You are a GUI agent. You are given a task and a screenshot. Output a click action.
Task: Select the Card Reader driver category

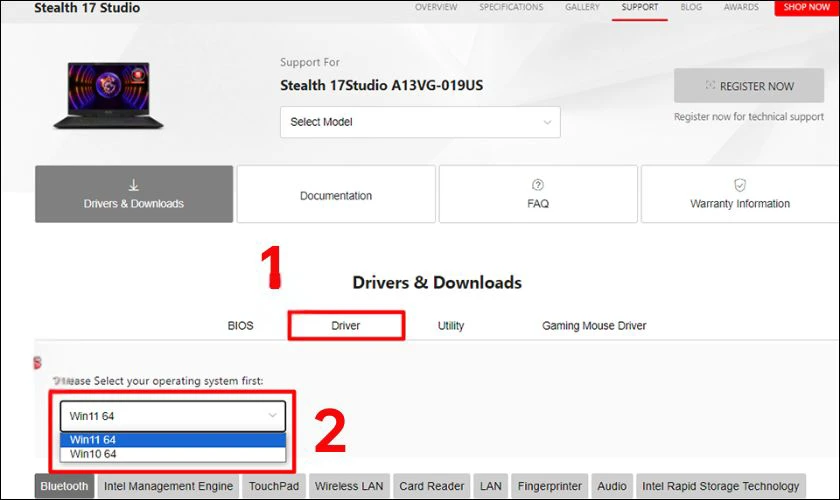point(431,486)
